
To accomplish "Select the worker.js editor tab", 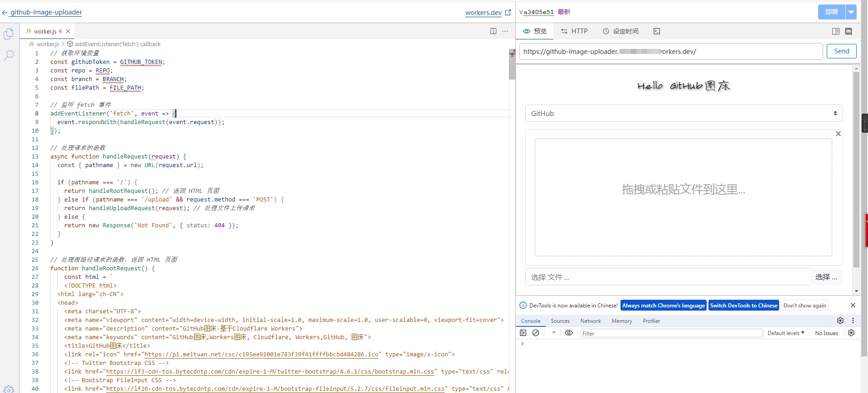I will [x=47, y=31].
